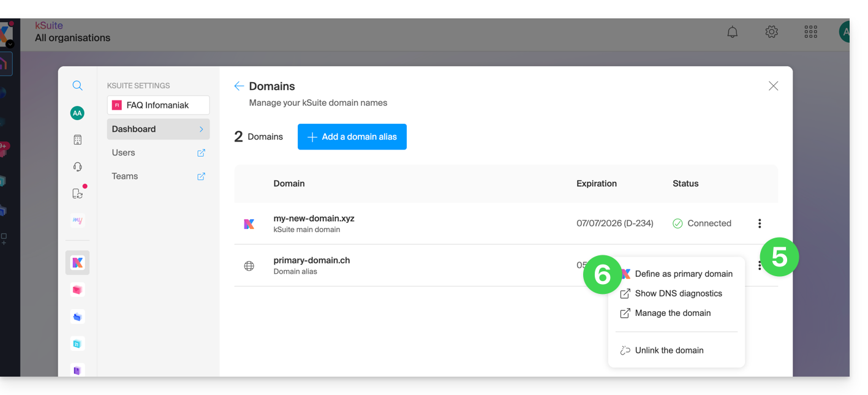Image resolution: width=868 pixels, height=395 pixels.
Task: Open the organisation building icon
Action: tap(77, 140)
